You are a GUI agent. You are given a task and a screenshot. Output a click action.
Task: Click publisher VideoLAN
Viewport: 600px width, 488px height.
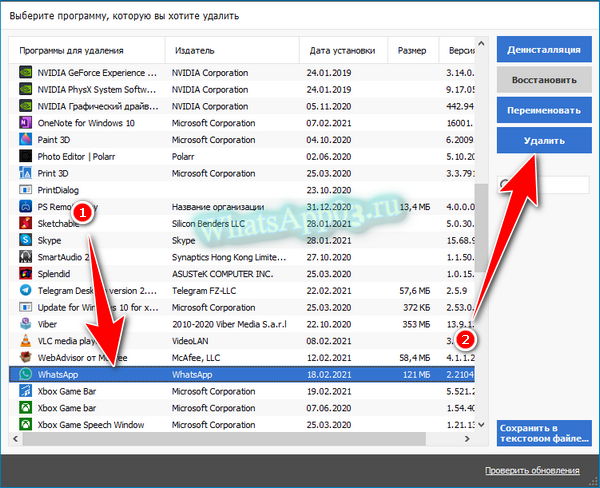[190, 341]
